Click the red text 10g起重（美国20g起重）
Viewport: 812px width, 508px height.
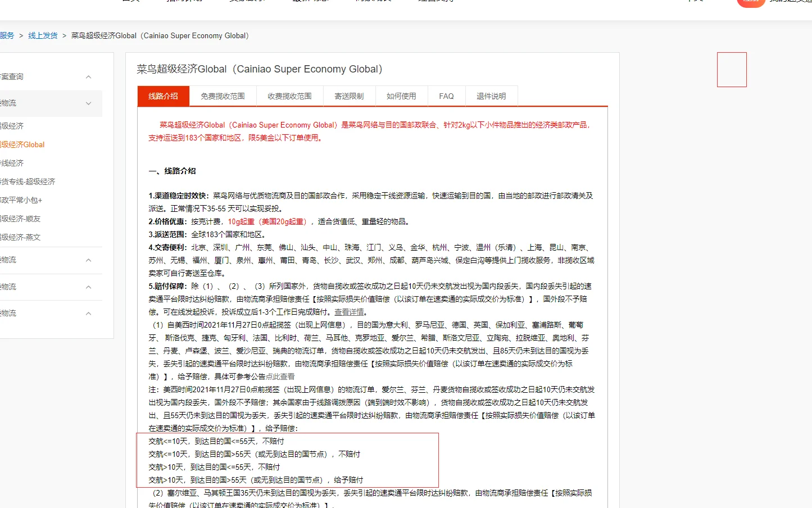pyautogui.click(x=269, y=221)
